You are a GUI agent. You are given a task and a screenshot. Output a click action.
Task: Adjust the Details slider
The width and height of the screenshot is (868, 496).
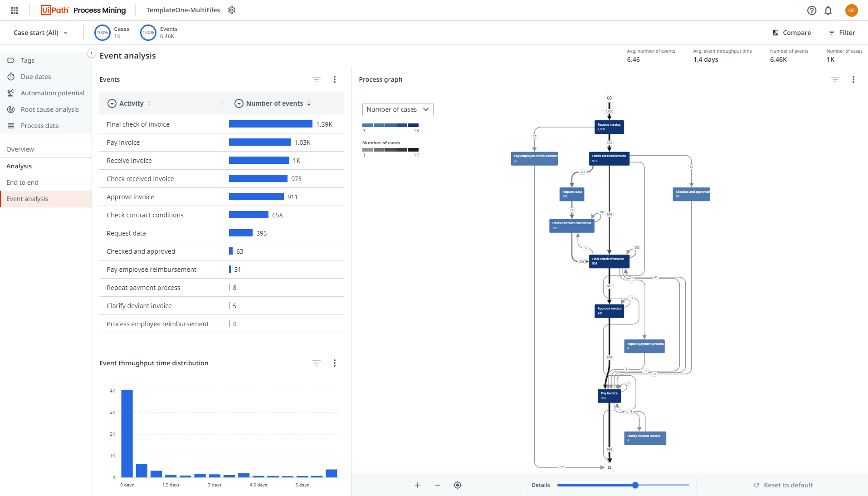[635, 485]
